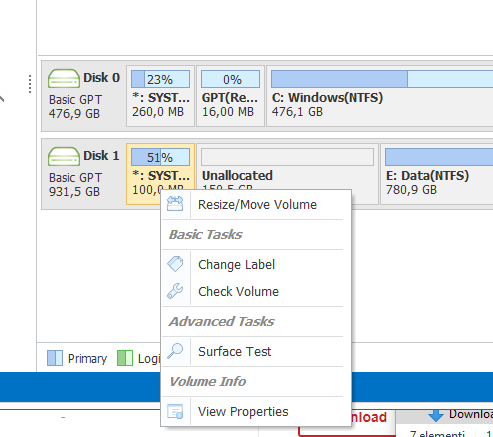The image size is (493, 437).
Task: Select the C: Windows(NTFS) partition
Action: (x=380, y=96)
